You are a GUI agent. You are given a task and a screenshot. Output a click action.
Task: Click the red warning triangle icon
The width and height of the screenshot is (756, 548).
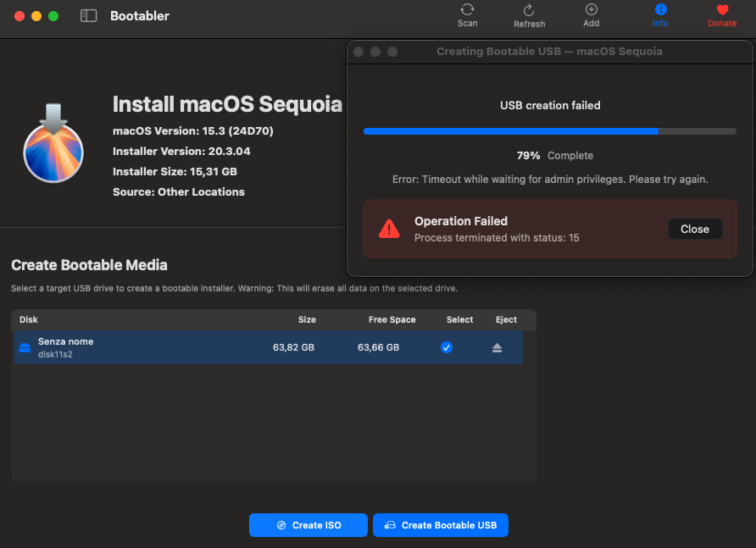coord(389,229)
